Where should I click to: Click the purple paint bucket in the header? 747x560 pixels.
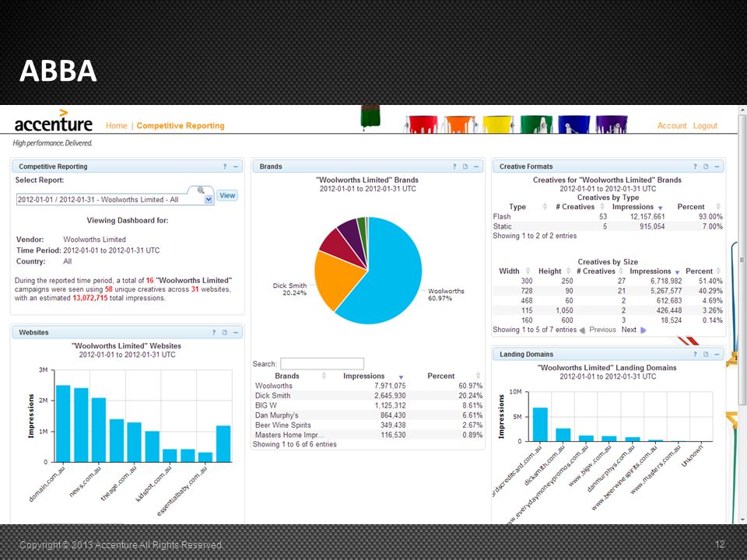point(612,124)
